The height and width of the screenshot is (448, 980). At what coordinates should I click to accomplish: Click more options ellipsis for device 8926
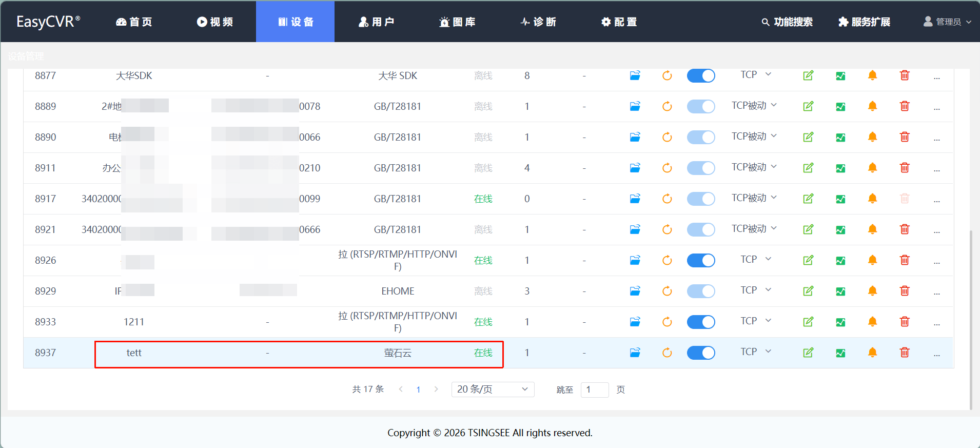coord(936,261)
